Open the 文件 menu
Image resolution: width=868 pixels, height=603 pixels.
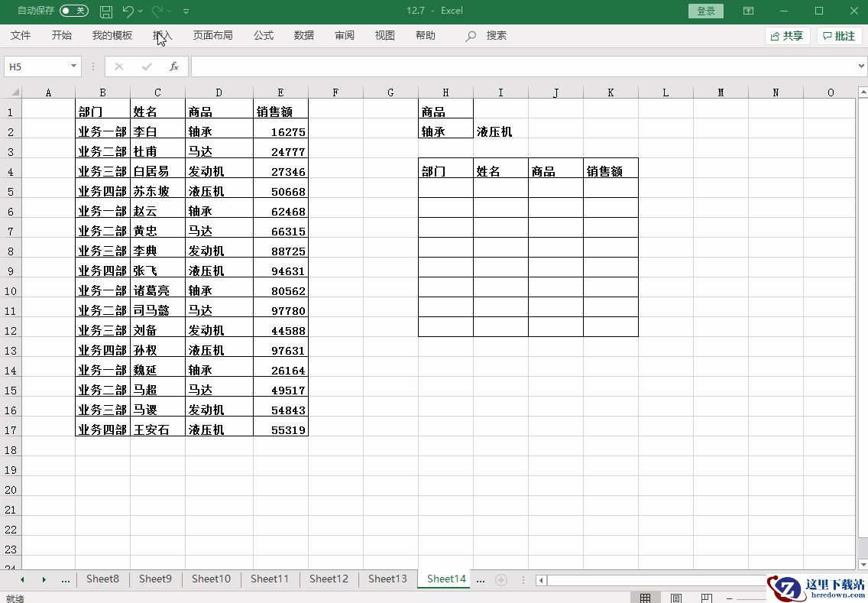click(x=21, y=35)
